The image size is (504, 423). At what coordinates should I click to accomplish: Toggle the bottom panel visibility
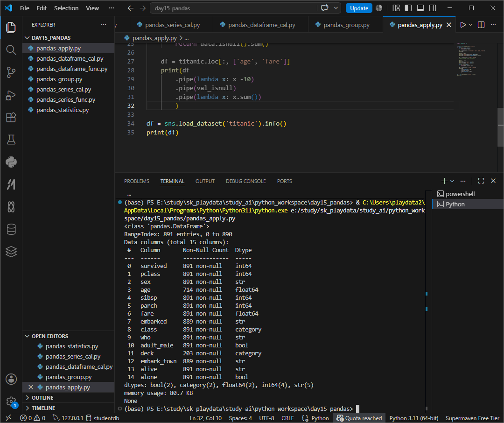click(x=420, y=8)
